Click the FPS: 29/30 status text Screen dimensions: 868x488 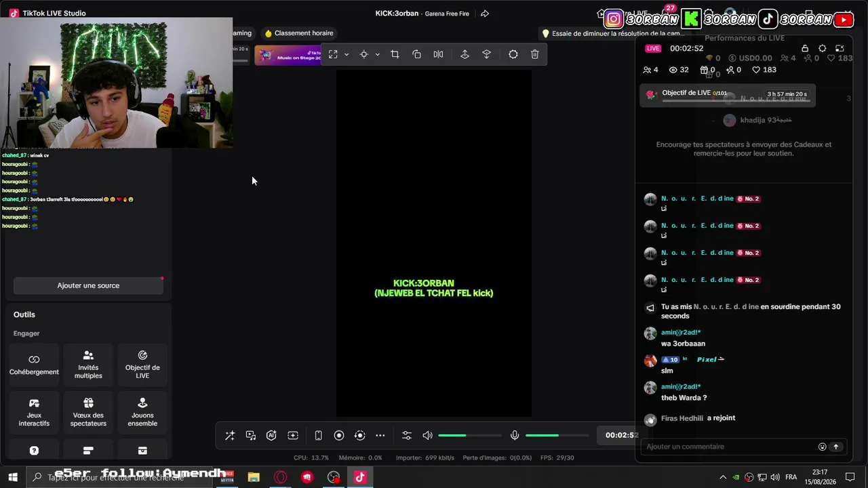point(557,458)
